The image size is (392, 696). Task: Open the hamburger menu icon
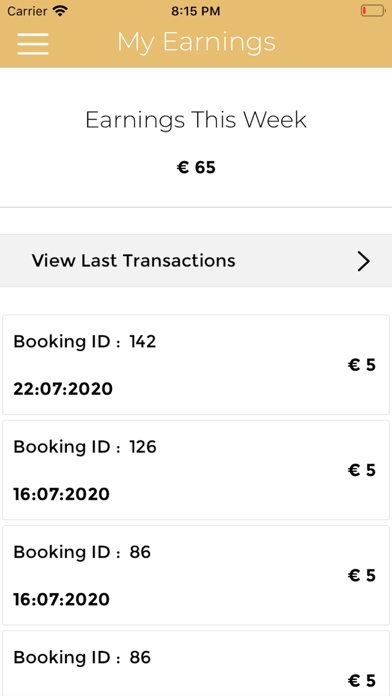tap(33, 44)
